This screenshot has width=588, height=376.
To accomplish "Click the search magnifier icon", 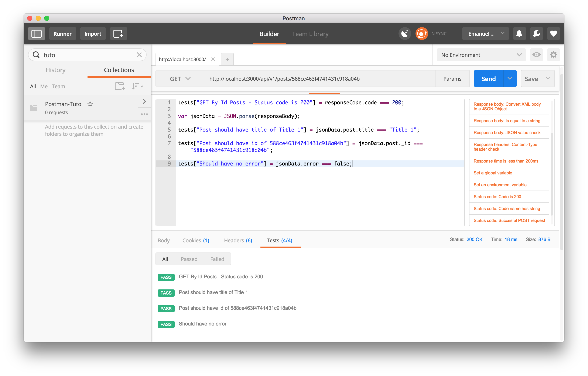I will [36, 55].
